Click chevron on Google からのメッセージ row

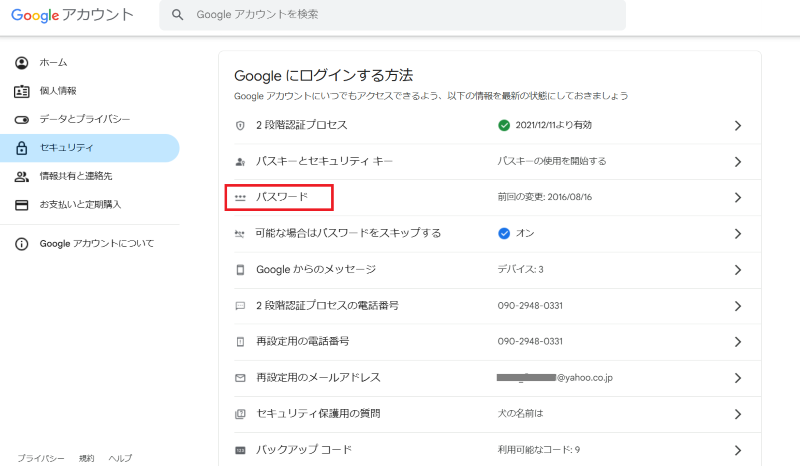[x=738, y=270]
